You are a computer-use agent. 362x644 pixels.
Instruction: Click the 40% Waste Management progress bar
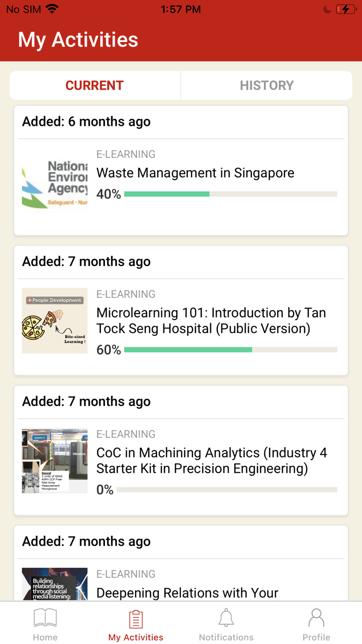tap(231, 194)
